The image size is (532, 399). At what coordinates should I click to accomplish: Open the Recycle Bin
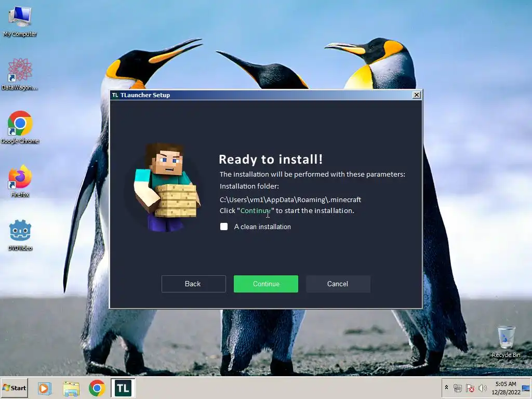point(506,341)
